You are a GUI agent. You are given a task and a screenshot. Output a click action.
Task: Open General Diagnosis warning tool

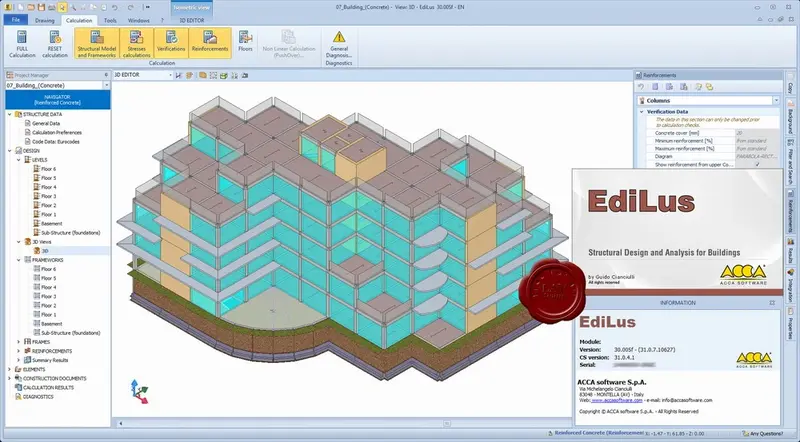pos(339,44)
